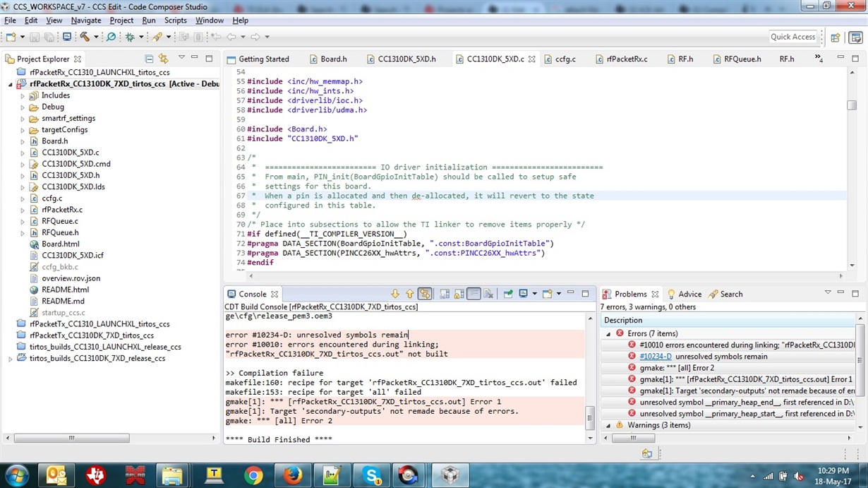This screenshot has height=488, width=868.
Task: Click the Display Selected Console icon
Action: 524,294
